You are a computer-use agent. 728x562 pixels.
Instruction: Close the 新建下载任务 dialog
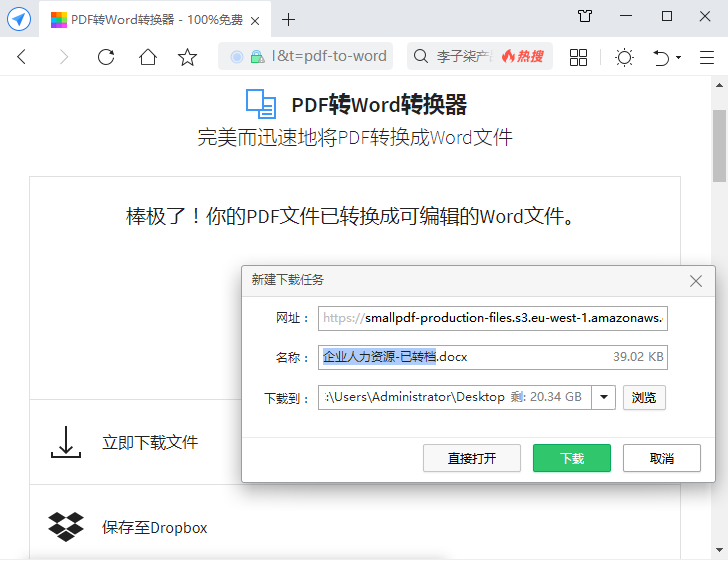[696, 281]
